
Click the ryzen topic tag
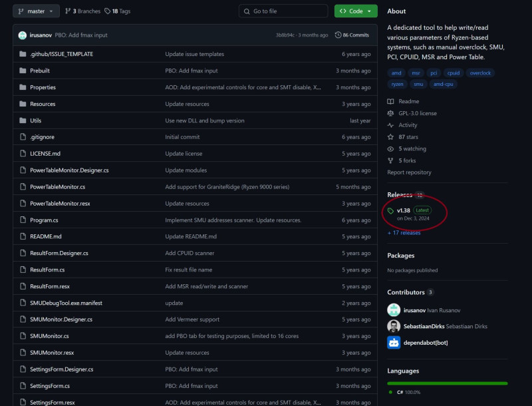[x=397, y=84]
